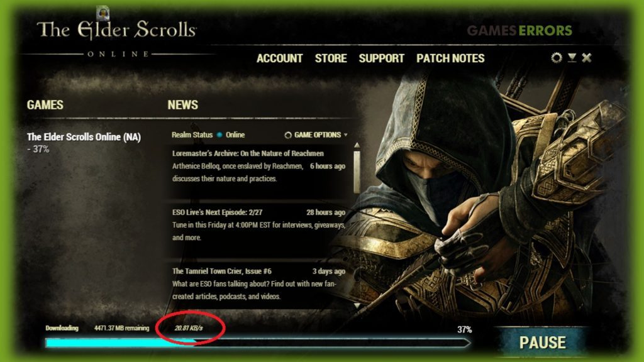Image resolution: width=644 pixels, height=362 pixels.
Task: Click the minimize-to-tray arrow icon
Action: tap(572, 57)
